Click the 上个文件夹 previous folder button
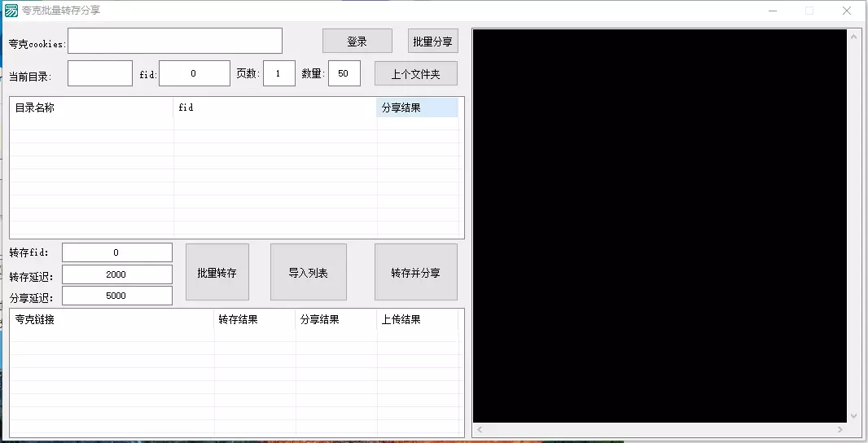The image size is (868, 443). coord(415,73)
